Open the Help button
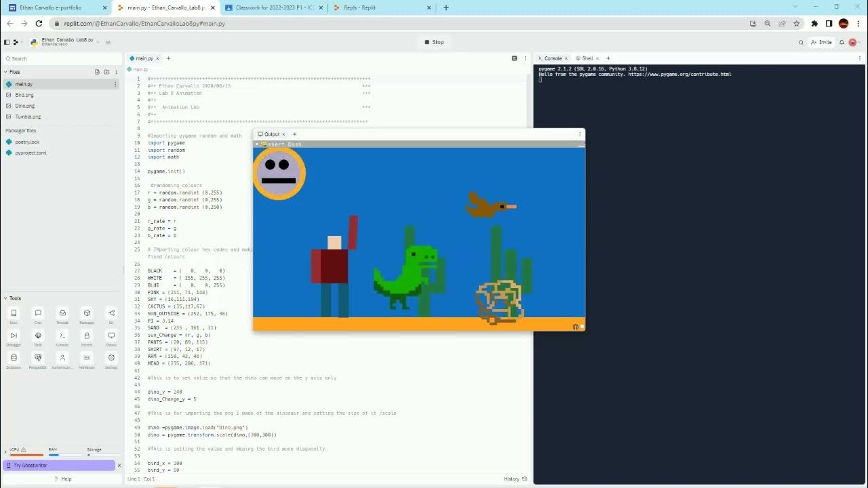868x488 pixels. (62, 479)
